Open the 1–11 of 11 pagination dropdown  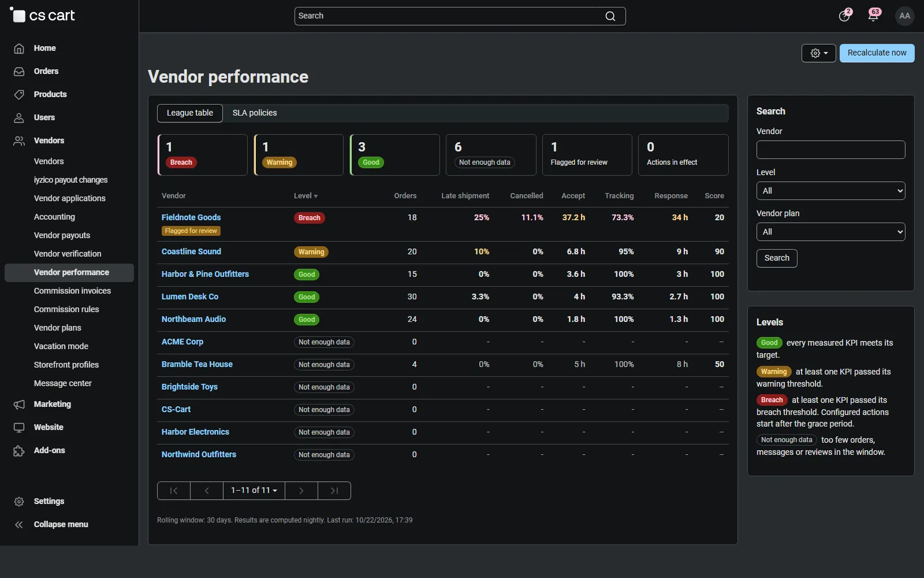pyautogui.click(x=254, y=491)
